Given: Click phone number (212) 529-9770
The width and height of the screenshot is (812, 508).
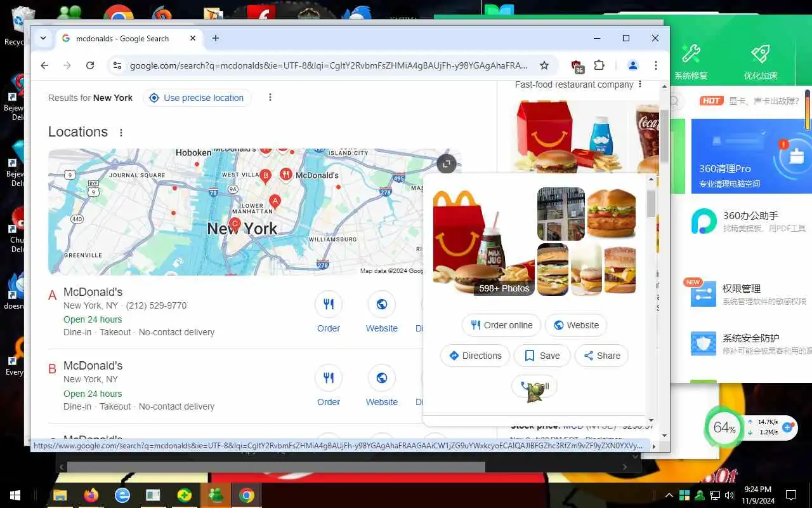Looking at the screenshot, I should pyautogui.click(x=156, y=305).
